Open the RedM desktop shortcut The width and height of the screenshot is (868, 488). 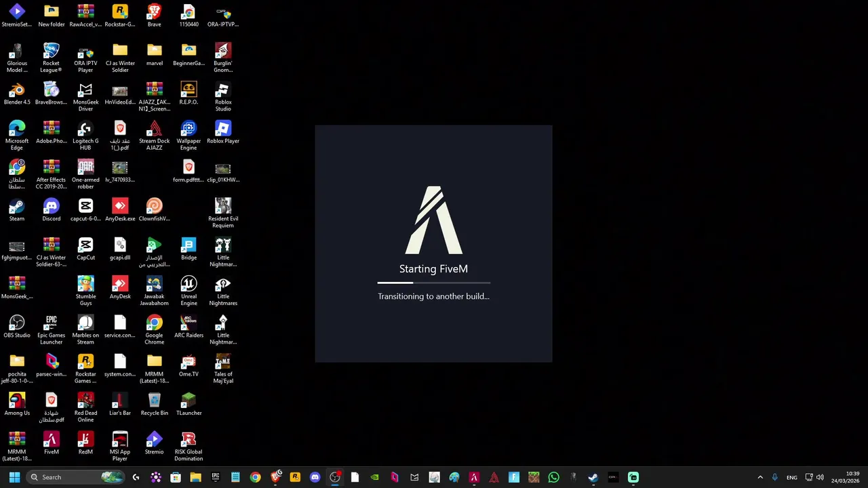tap(85, 443)
